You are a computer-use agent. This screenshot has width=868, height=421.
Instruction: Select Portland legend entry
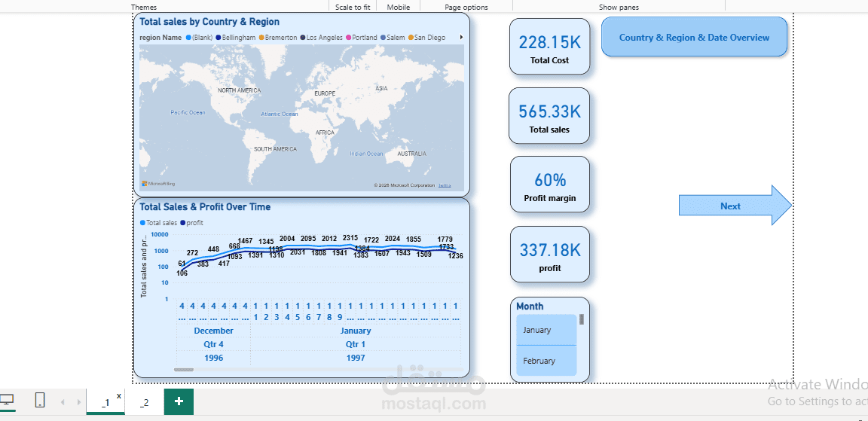tap(361, 38)
